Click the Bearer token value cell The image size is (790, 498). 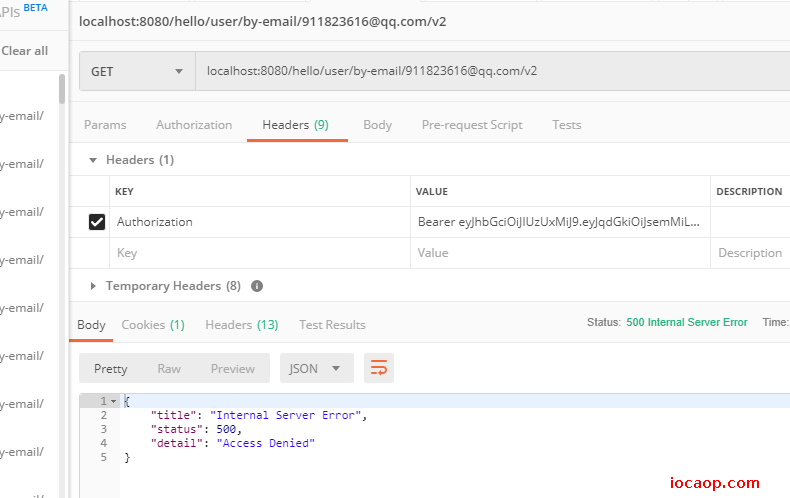point(560,222)
